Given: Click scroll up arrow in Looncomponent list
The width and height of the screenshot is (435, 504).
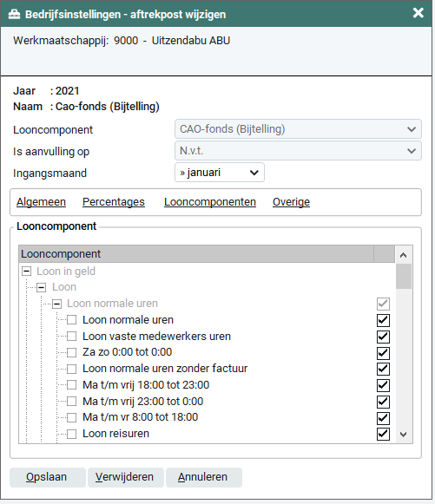Looking at the screenshot, I should [x=404, y=255].
